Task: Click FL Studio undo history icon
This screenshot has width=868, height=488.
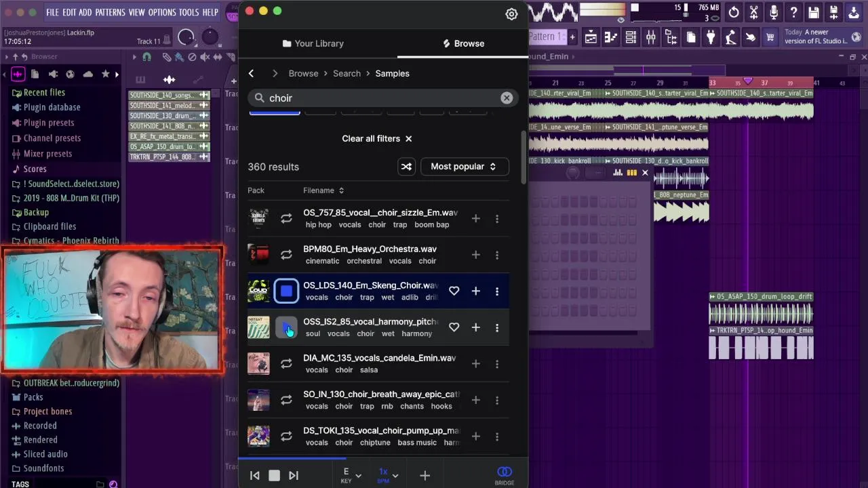Action: pyautogui.click(x=734, y=12)
